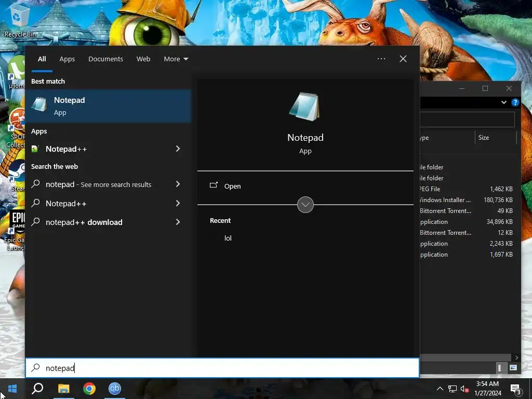Expand the web result 'Notepad++' arrow
Image resolution: width=532 pixels, height=399 pixels.
[x=178, y=203]
